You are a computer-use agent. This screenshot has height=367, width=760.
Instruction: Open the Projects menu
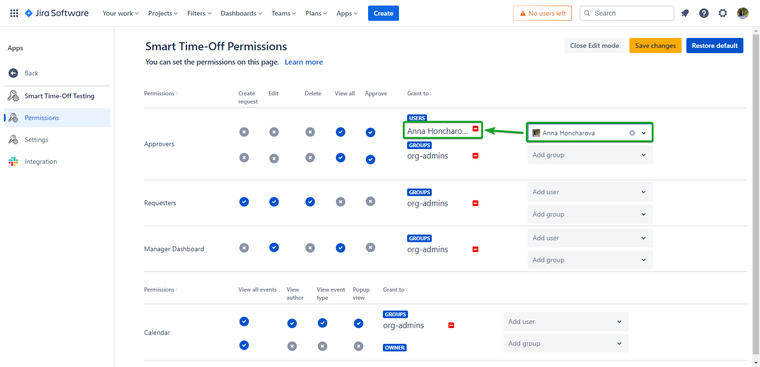click(x=163, y=14)
